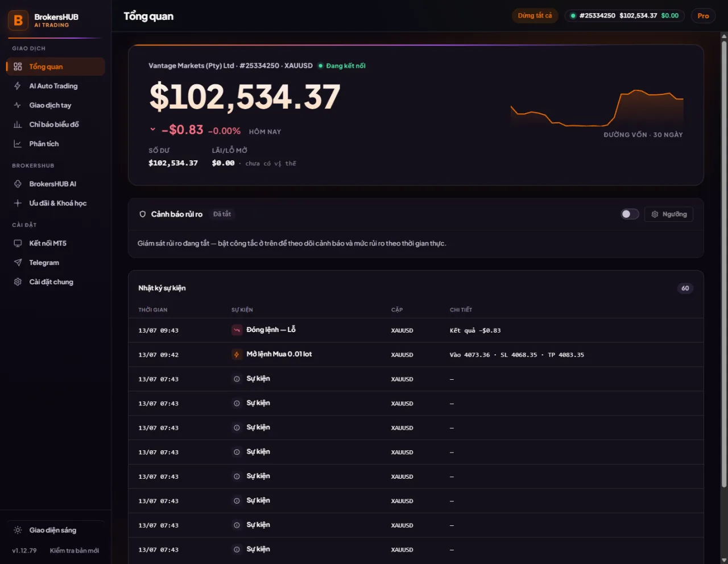Open the Tổng quan menu item
This screenshot has height=564, width=728.
56,67
